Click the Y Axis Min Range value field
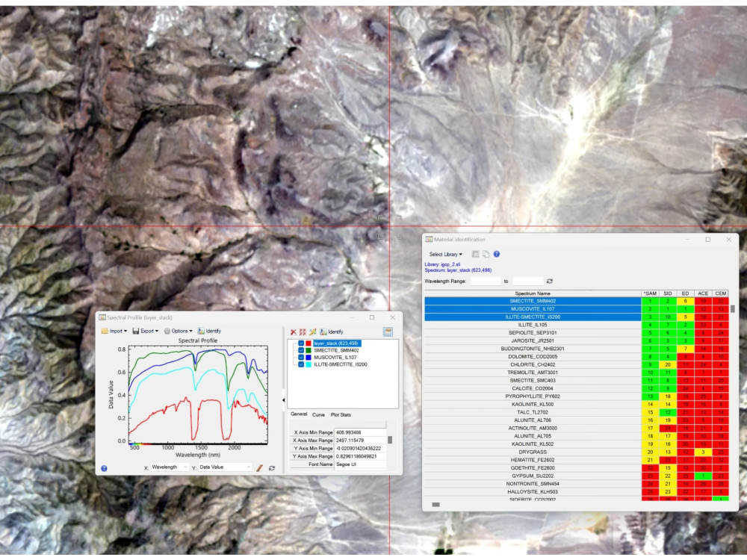 pyautogui.click(x=360, y=449)
